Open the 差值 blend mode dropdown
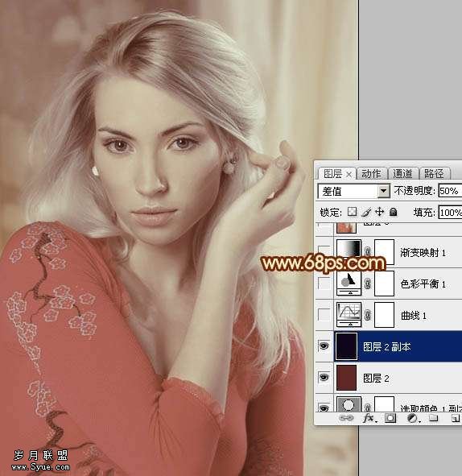Screen dimensions: 462x476 pyautogui.click(x=353, y=191)
